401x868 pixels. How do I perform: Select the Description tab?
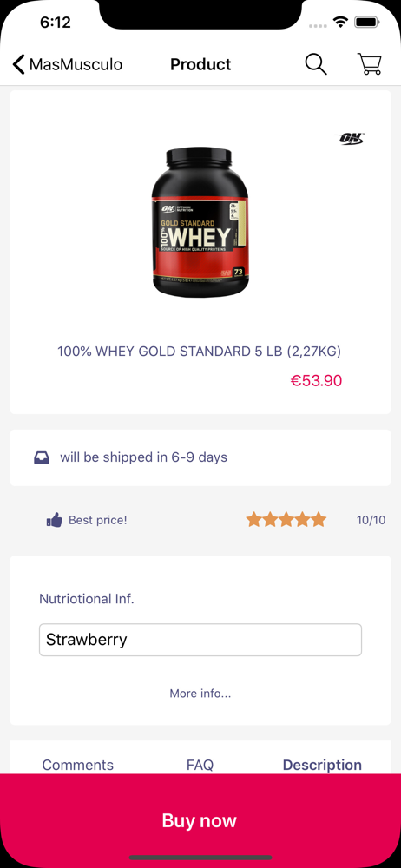tap(322, 765)
